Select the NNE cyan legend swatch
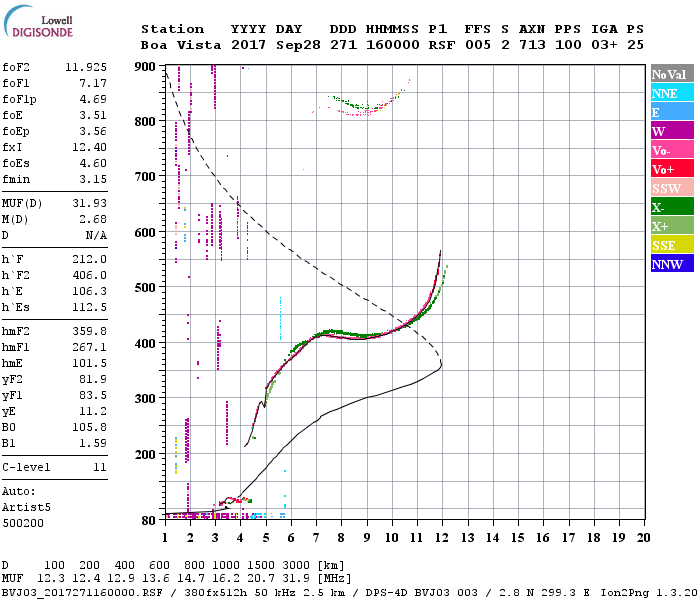The height and width of the screenshot is (600, 700). pyautogui.click(x=672, y=93)
